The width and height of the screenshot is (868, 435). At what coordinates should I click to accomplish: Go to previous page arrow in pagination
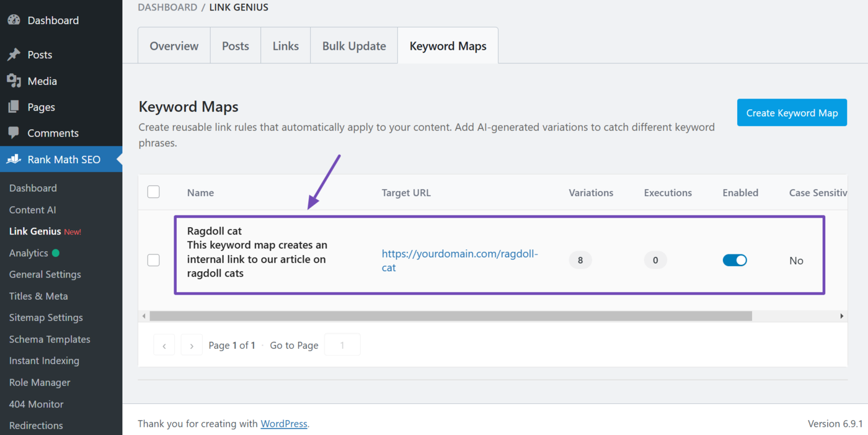coord(164,345)
